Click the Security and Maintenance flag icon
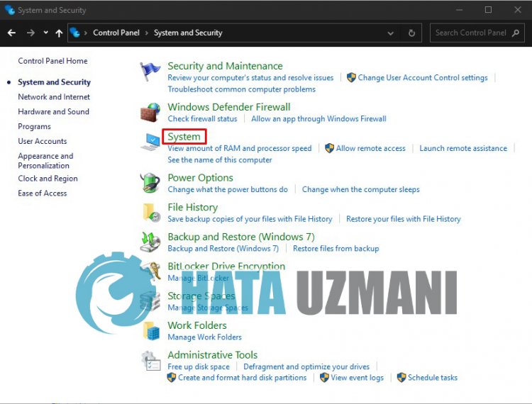The width and height of the screenshot is (532, 404). point(150,71)
